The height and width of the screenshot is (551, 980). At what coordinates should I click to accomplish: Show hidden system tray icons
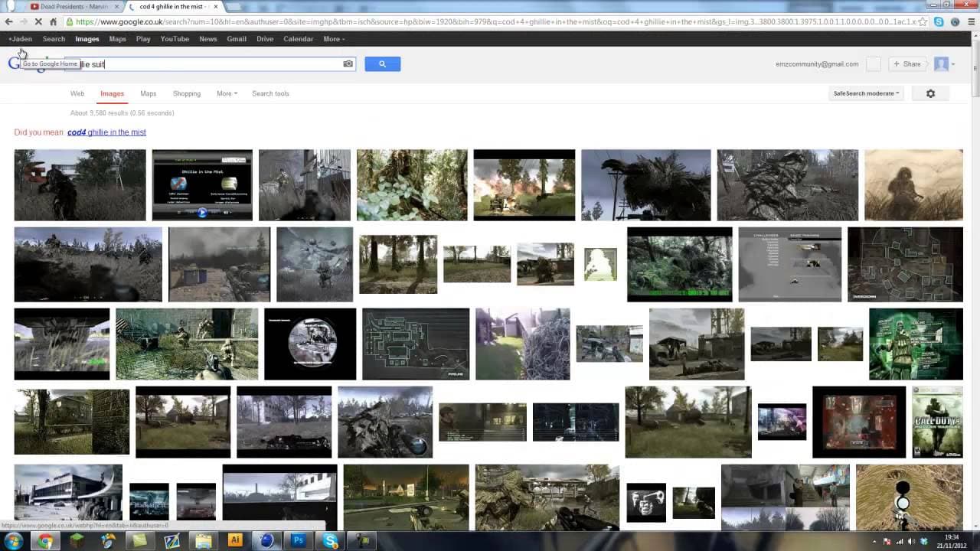click(x=874, y=541)
